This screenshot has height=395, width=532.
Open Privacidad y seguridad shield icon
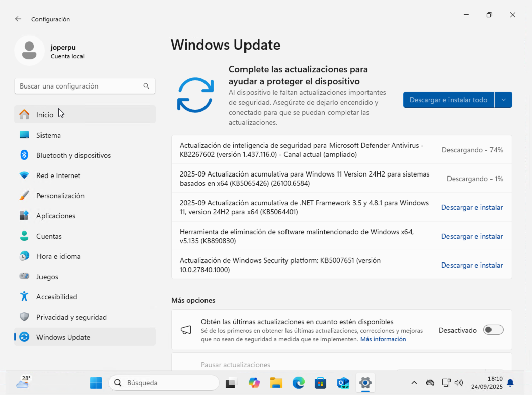(24, 317)
